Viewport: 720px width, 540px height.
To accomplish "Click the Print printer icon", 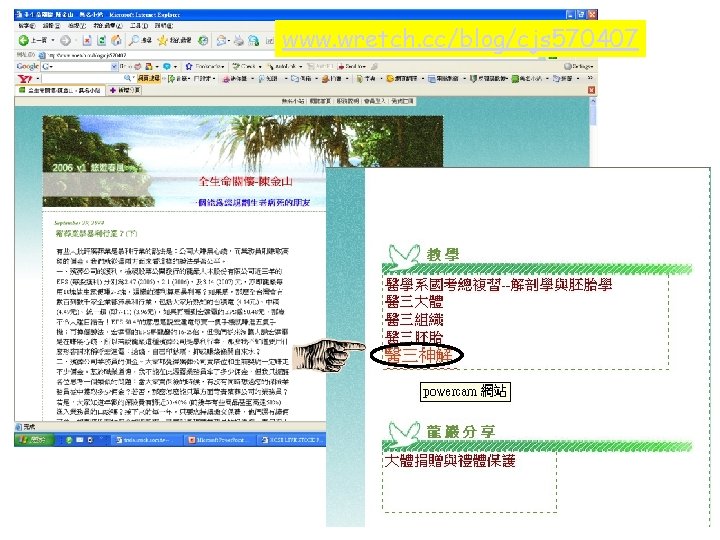I will coord(239,40).
